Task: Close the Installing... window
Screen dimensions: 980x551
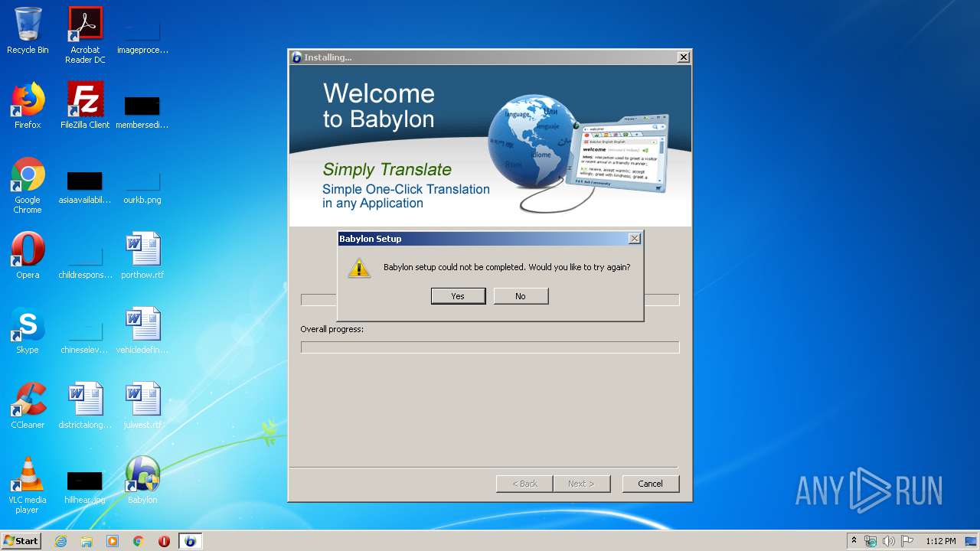Action: [x=684, y=57]
